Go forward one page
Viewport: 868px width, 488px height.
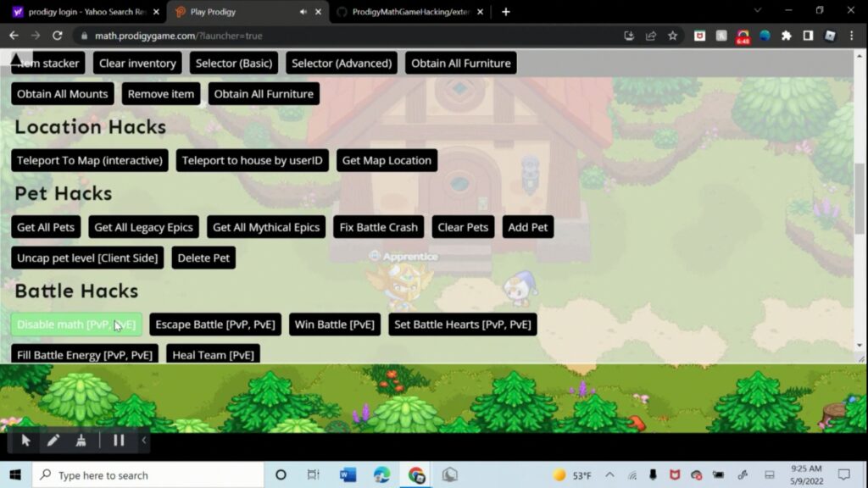[36, 36]
